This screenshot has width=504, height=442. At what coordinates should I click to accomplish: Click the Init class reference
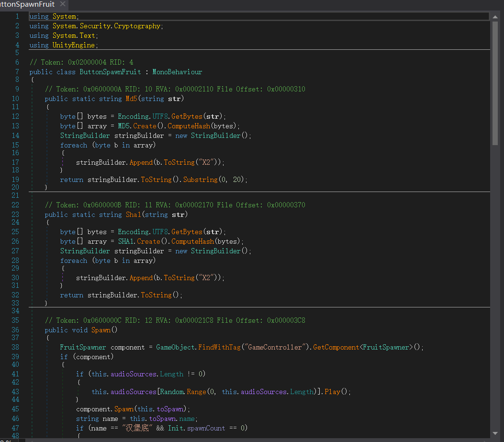coord(175,428)
